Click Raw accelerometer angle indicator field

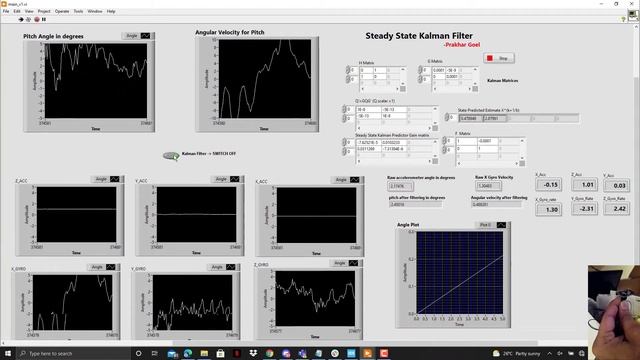pyautogui.click(x=400, y=186)
